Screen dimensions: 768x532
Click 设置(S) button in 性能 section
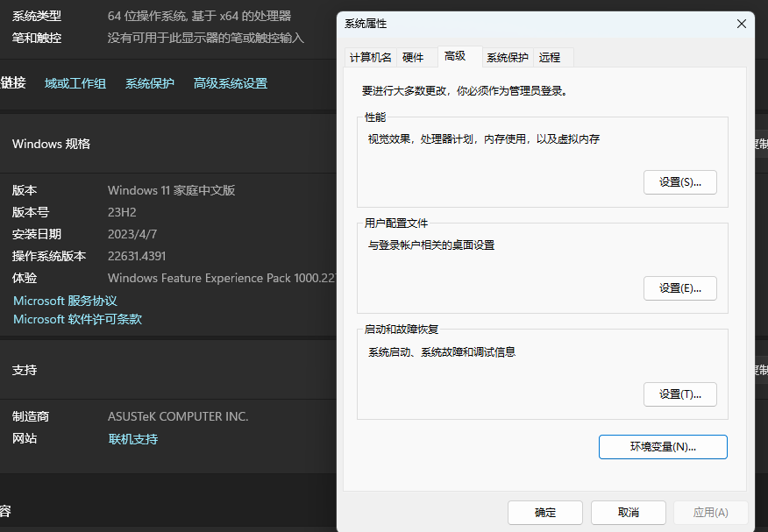pyautogui.click(x=679, y=182)
